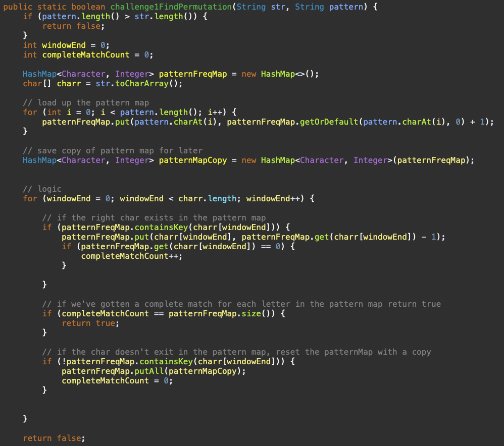Click the 'right char exists' comment line

pos(154,218)
